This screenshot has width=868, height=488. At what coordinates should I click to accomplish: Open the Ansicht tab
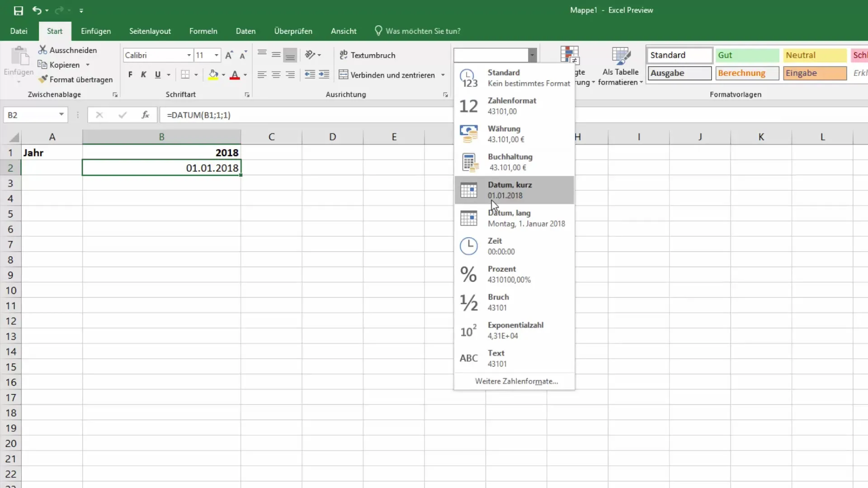point(344,31)
